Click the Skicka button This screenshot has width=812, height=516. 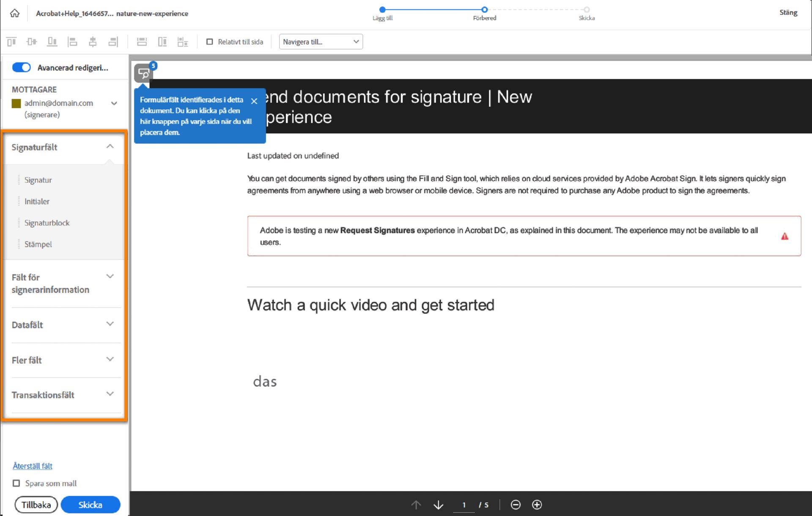click(90, 505)
